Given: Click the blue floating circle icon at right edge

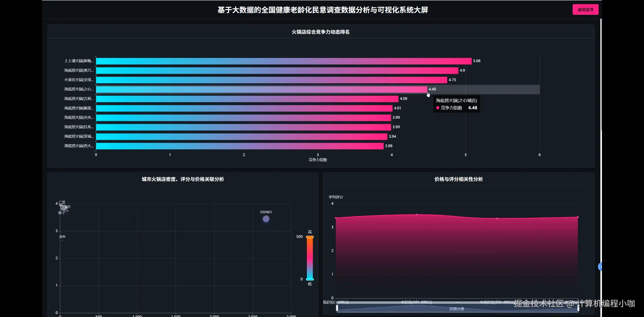Looking at the screenshot, I should (x=600, y=267).
